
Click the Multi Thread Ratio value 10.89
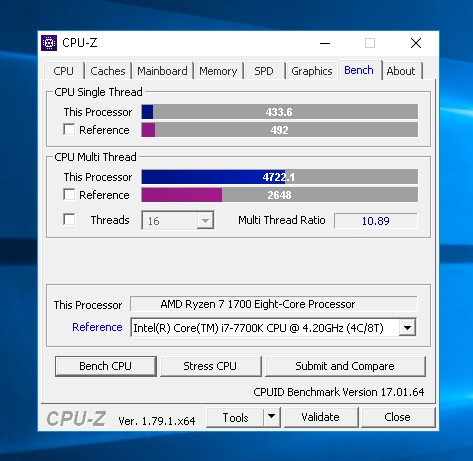click(376, 221)
